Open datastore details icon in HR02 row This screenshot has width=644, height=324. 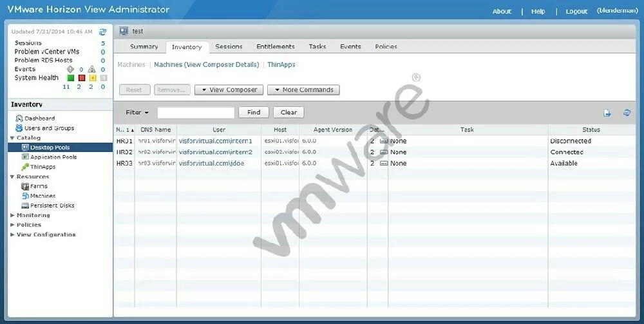(384, 152)
